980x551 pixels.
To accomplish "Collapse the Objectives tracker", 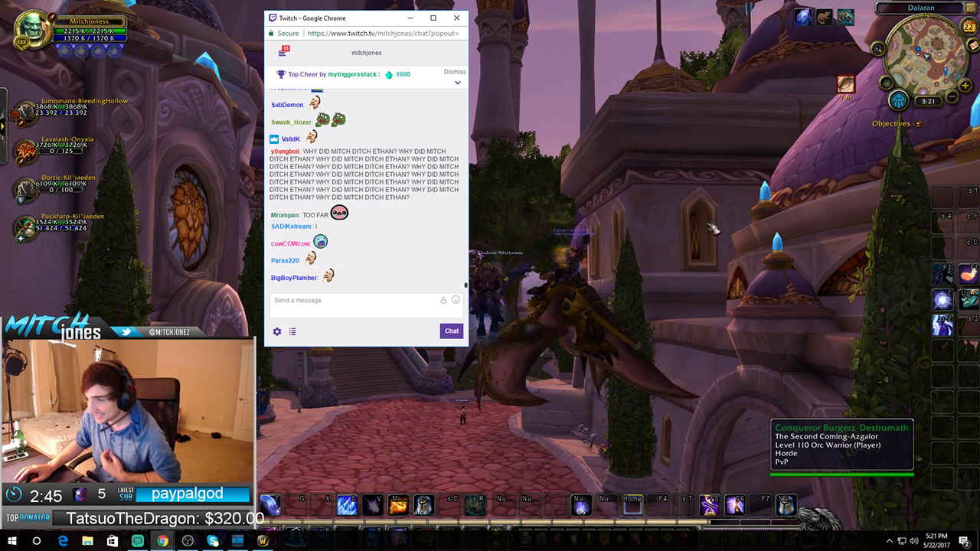I will 919,124.
